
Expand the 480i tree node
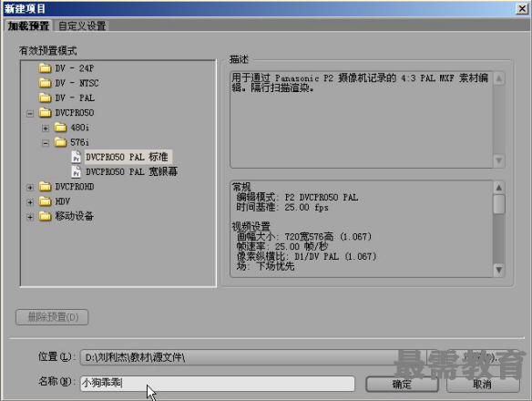tap(46, 129)
